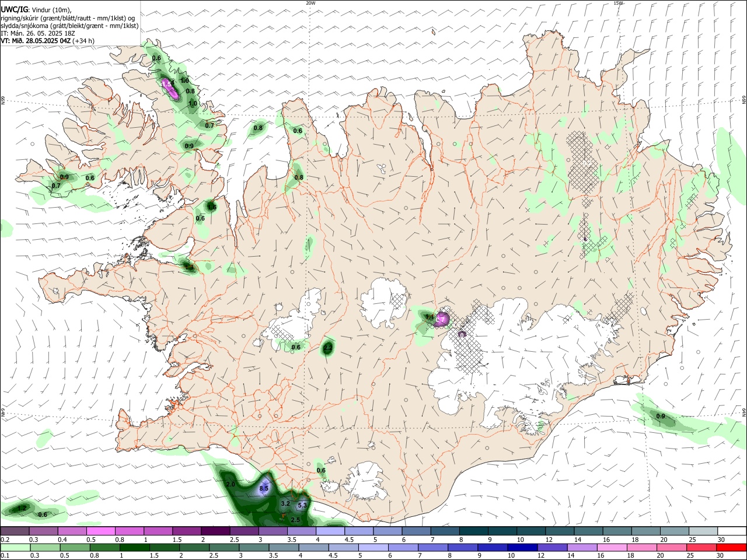Viewport: 747px width, 560px height.
Task: Select the darkest purple 2–2.5 swatch in upper legend row
Action: (216, 531)
